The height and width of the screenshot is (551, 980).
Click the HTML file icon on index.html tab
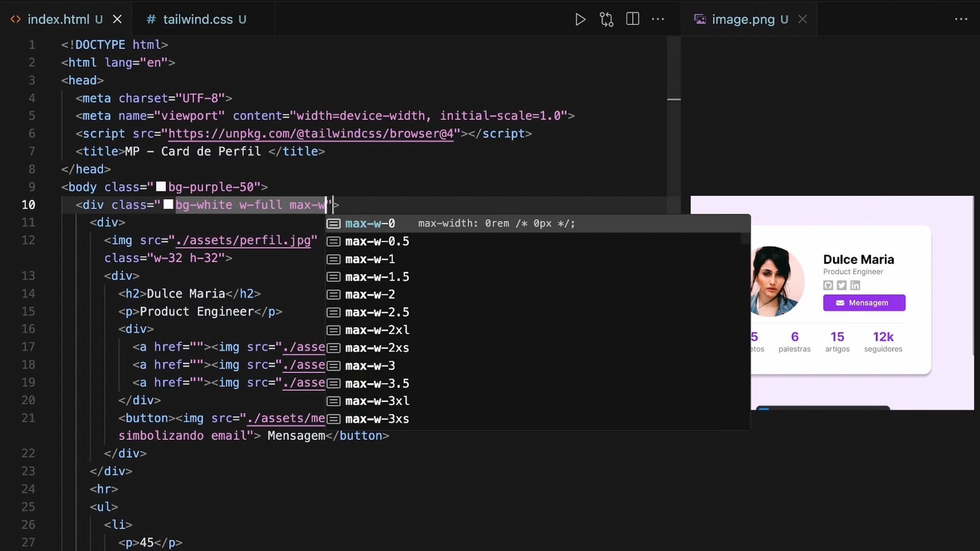click(16, 19)
